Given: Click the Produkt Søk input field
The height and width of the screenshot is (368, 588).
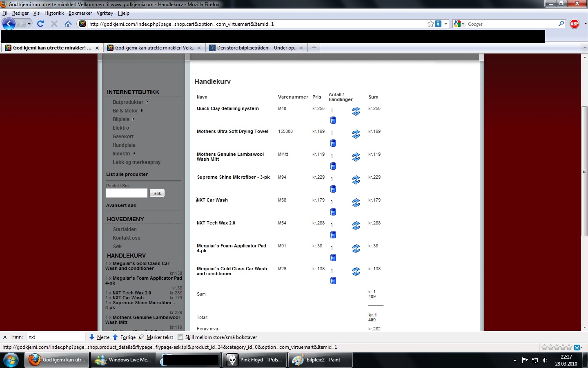Looking at the screenshot, I should [x=127, y=193].
